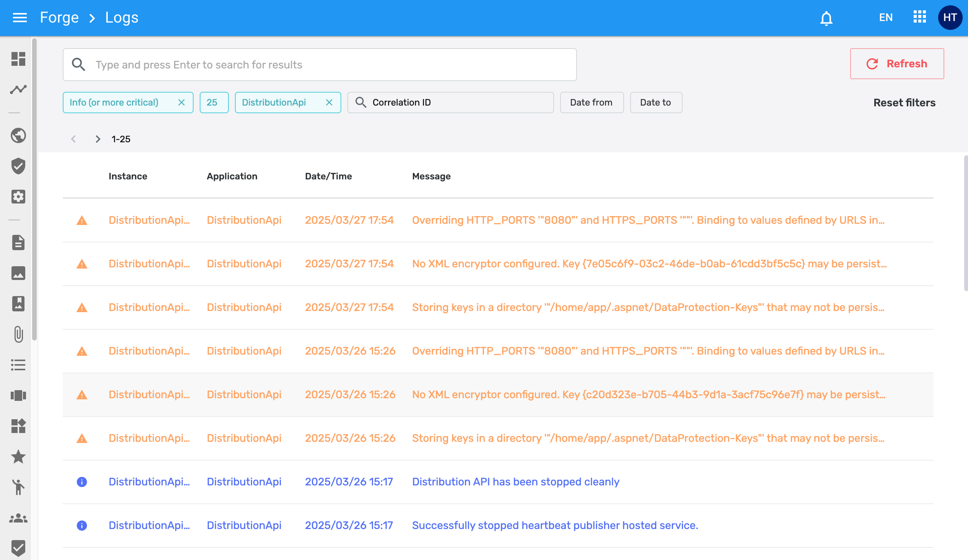Click the Date/Time column header

328,176
